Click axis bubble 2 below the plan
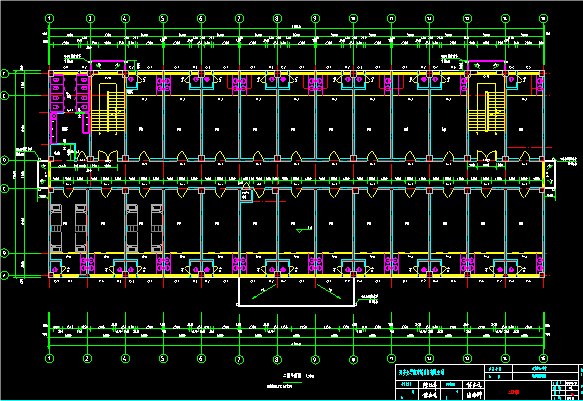Screen dimensions: 583x401 pos(87,358)
